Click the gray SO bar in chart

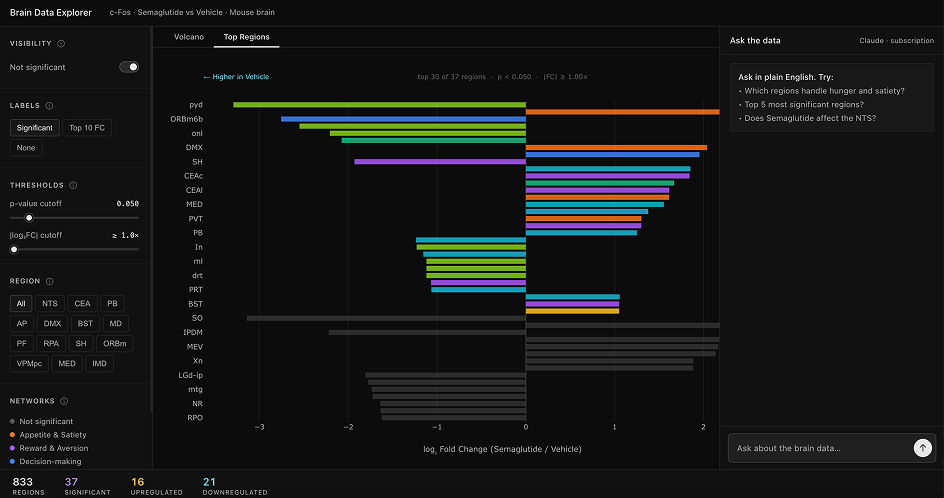pyautogui.click(x=386, y=318)
